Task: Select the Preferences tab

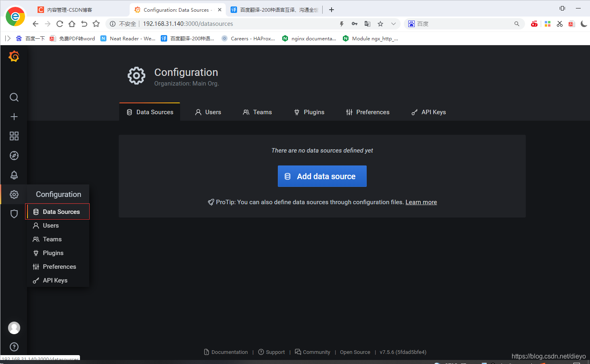Action: tap(368, 112)
